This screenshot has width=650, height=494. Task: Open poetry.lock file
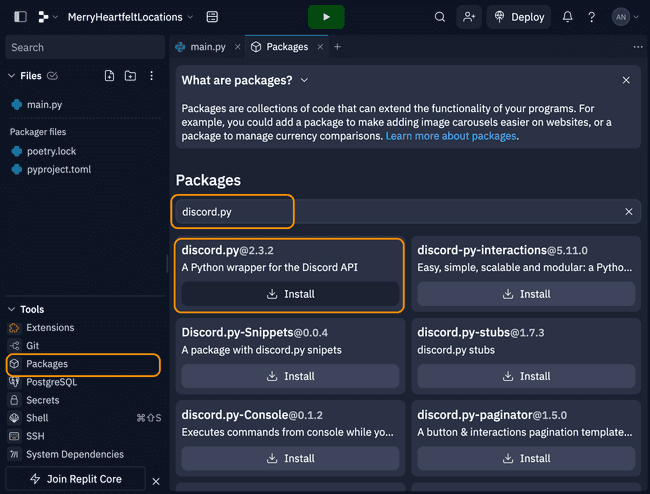[x=51, y=151]
